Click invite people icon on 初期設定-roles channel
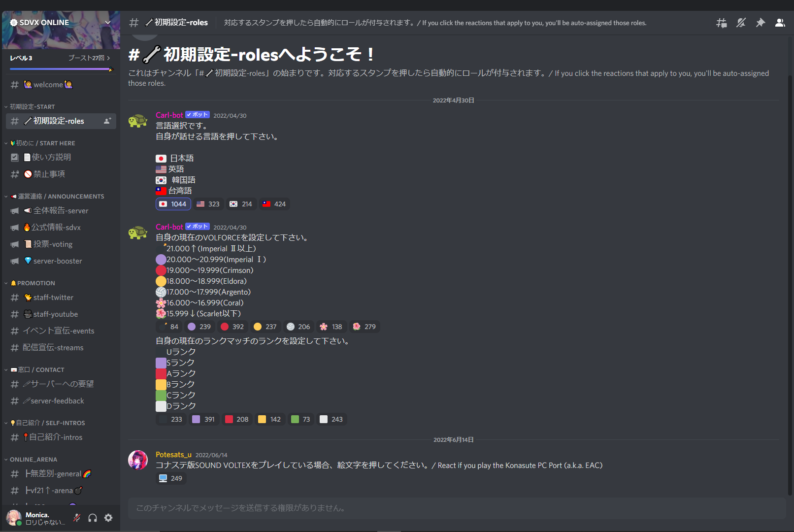This screenshot has width=794, height=532. [x=107, y=121]
